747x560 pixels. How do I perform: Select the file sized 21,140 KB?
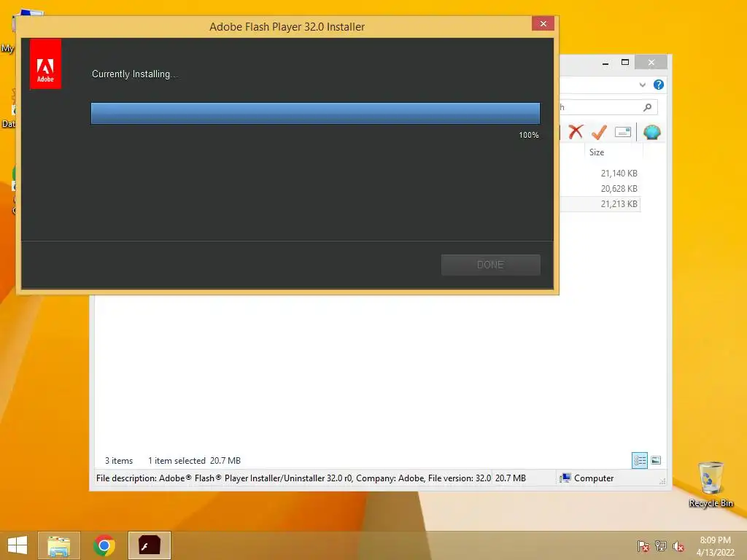(x=619, y=174)
